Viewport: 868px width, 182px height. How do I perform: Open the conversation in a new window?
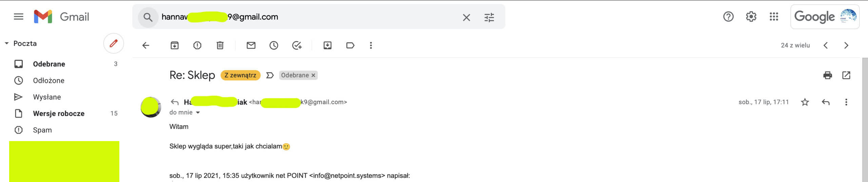click(846, 75)
